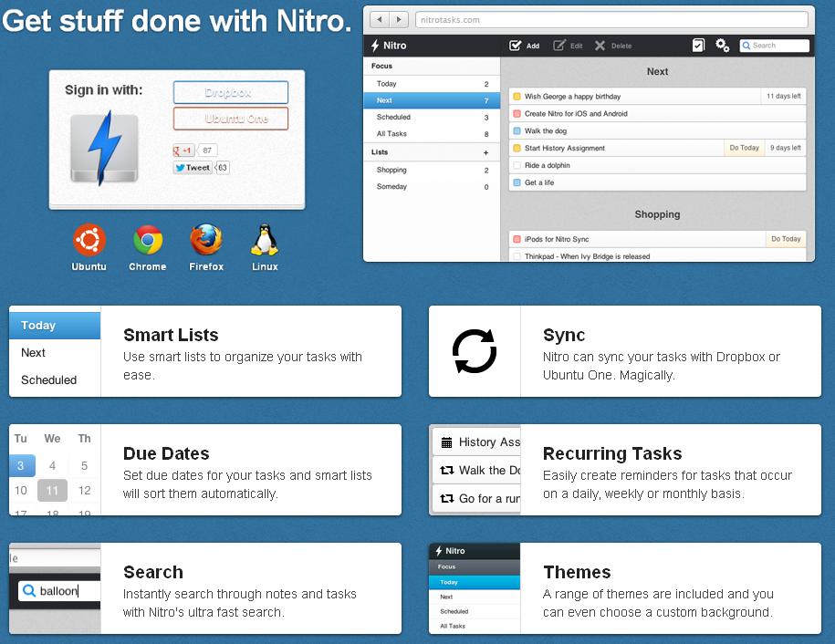Viewport: 835px width, 644px height.
Task: Check off the 'Walk the dog' task
Action: 517,130
